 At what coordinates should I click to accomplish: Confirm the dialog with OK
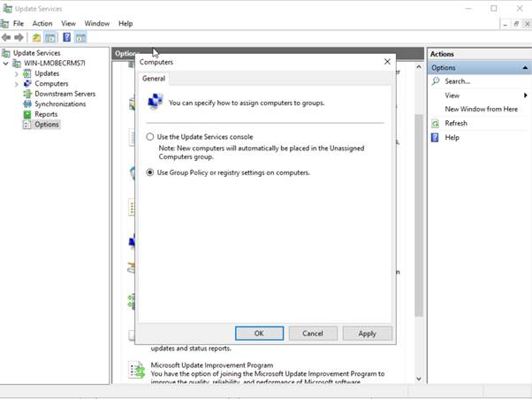tap(259, 334)
